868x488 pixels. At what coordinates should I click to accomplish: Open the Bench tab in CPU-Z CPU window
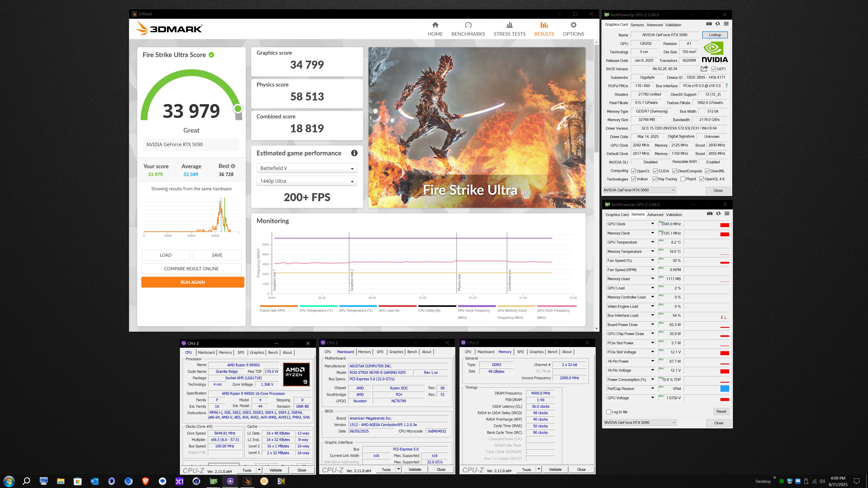point(273,353)
